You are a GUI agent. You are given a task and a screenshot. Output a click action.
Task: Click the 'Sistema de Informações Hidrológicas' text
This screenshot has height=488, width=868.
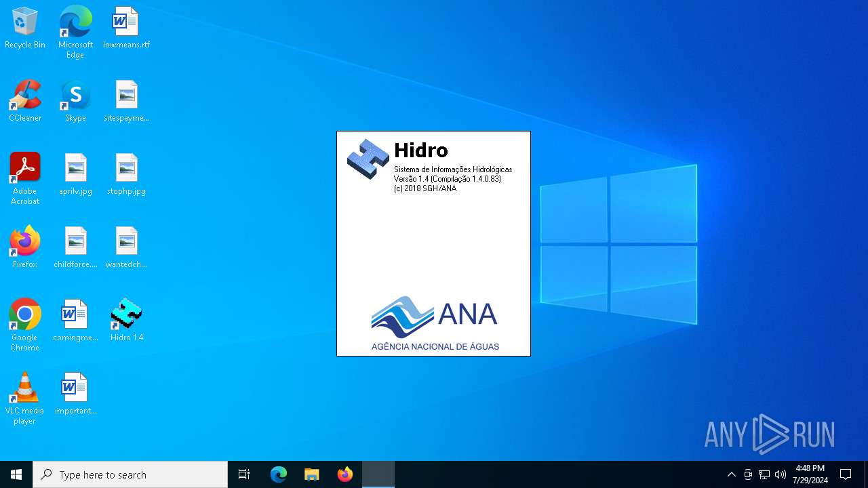[x=453, y=169]
